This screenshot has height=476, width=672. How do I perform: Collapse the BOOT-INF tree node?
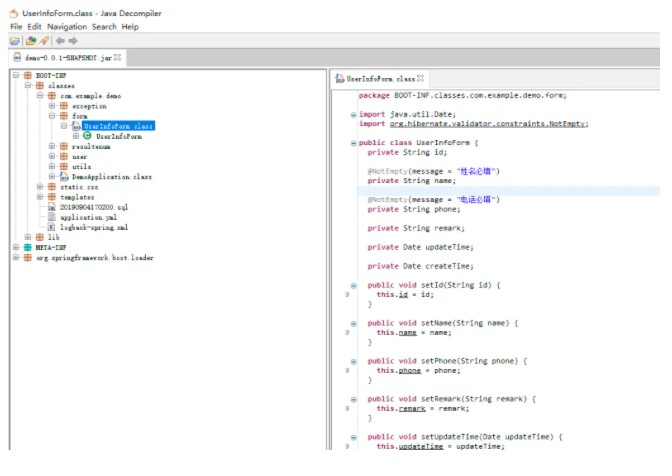[x=16, y=75]
